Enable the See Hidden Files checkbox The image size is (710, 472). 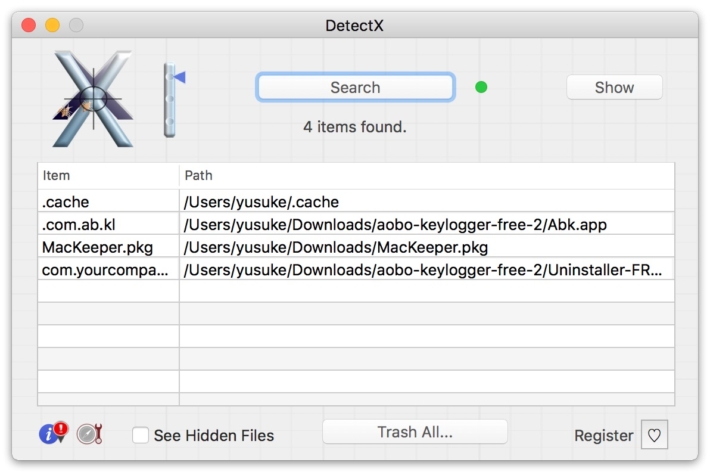[140, 435]
